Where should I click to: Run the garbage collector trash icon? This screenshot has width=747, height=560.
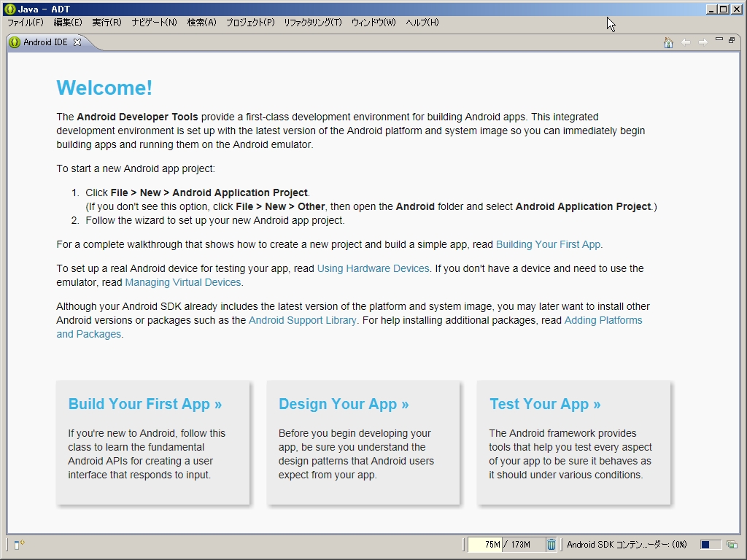(x=551, y=544)
